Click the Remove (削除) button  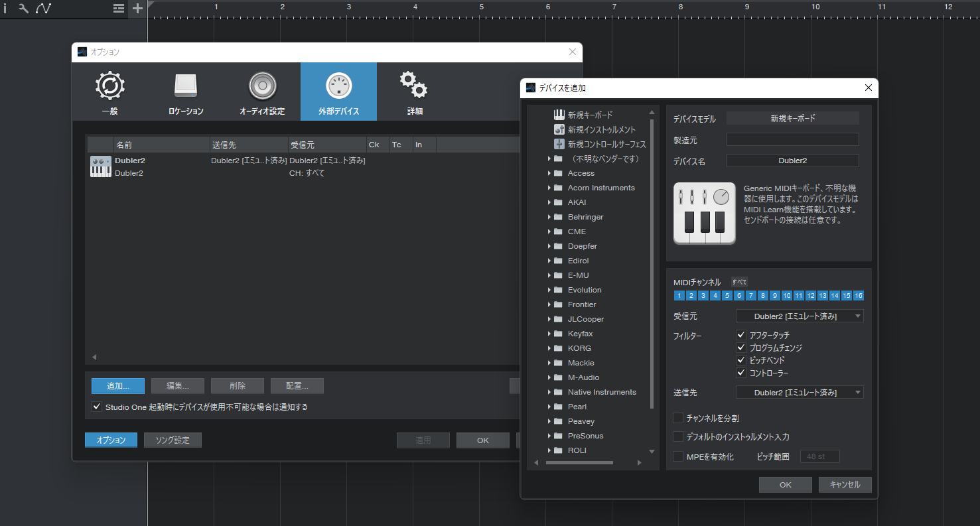238,386
